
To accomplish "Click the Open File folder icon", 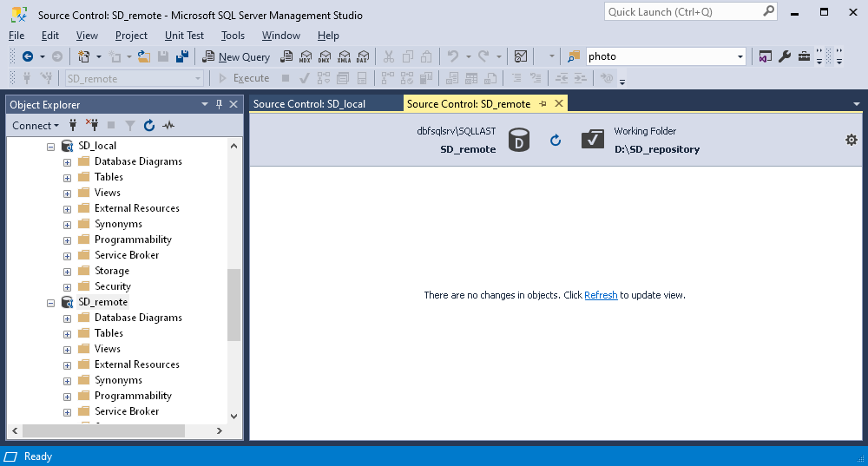I will click(x=144, y=56).
